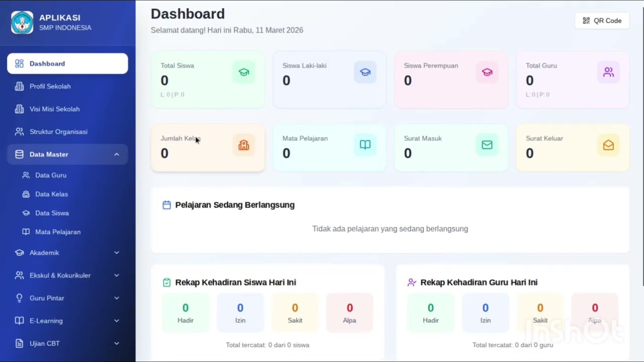Click the pink Siswa Perempuan cap icon
This screenshot has height=362, width=644.
(x=487, y=72)
